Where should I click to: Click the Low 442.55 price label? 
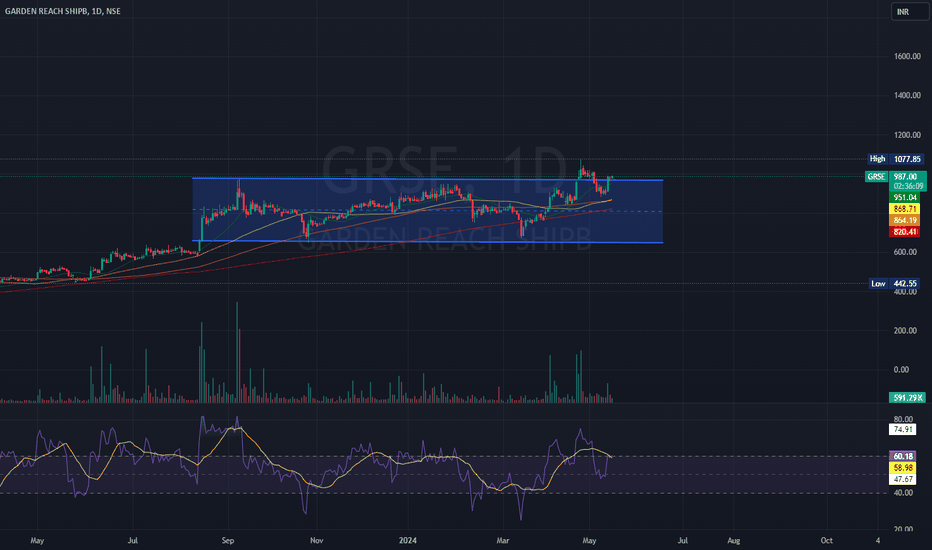click(896, 284)
